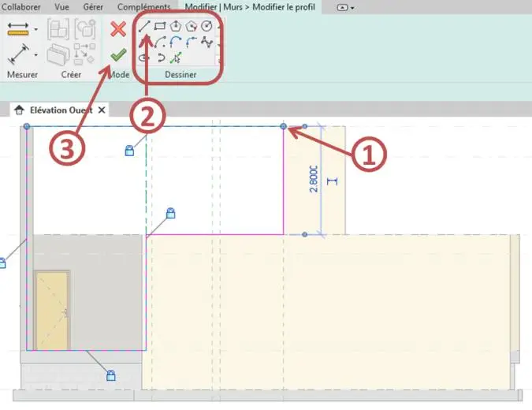Select the Line draw tool
Image resolution: width=532 pixels, height=410 pixels.
pyautogui.click(x=144, y=26)
